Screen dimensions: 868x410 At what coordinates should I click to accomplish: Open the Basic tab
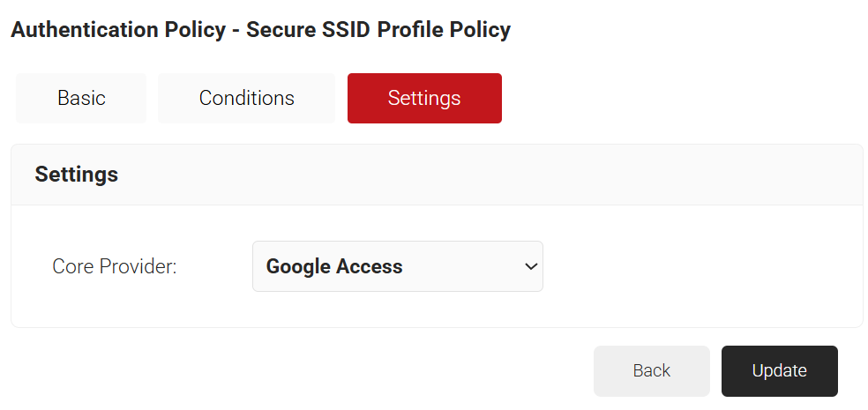(x=81, y=98)
